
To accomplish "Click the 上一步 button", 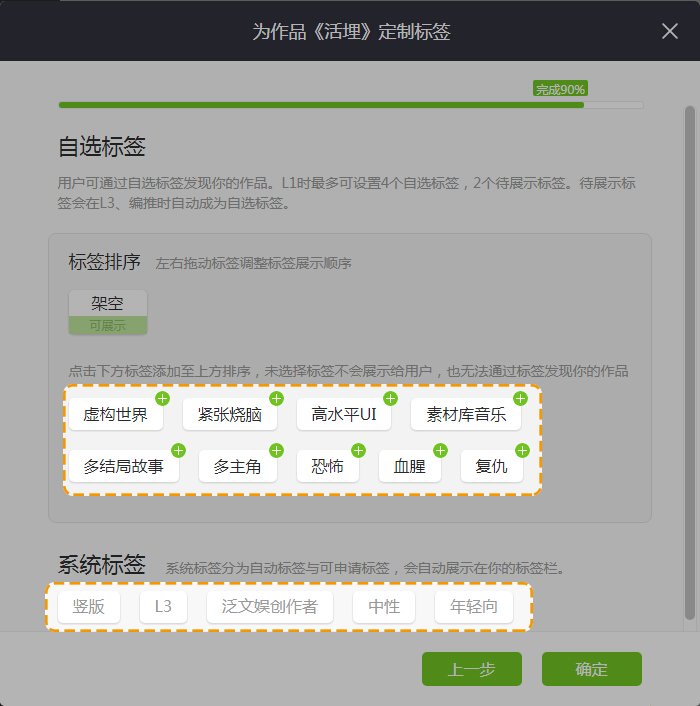I will (472, 669).
